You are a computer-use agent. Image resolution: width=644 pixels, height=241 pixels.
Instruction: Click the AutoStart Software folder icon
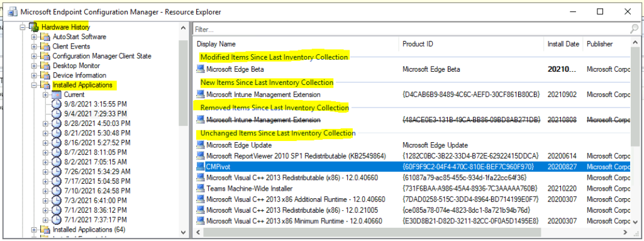coord(45,37)
